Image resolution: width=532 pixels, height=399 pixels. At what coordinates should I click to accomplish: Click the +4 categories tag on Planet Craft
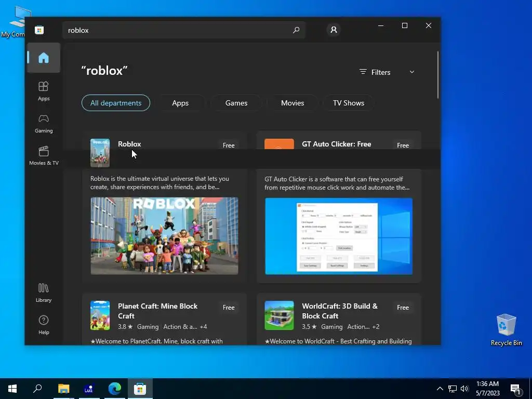(x=203, y=327)
